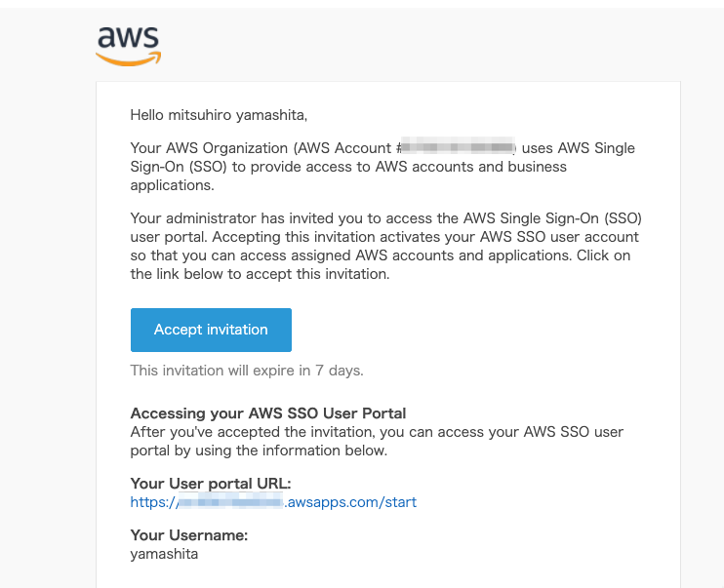Screen dimensions: 724x588
Task: Click the blurred AWS Account number
Action: 458,147
